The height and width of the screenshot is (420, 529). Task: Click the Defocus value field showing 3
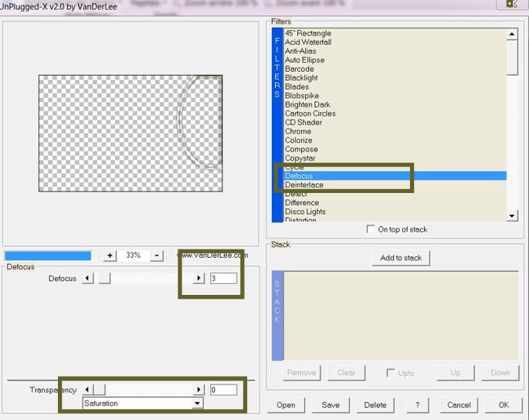(x=224, y=278)
